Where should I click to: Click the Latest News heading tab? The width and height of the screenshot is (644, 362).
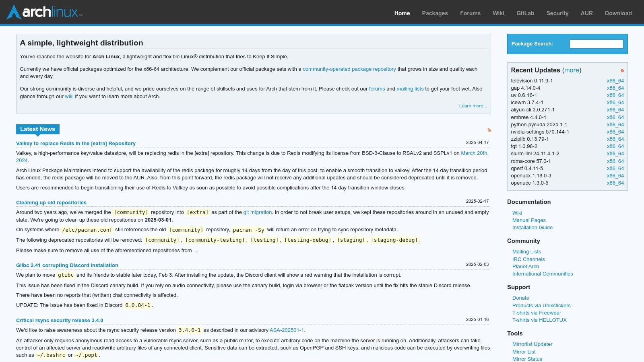(x=38, y=129)
